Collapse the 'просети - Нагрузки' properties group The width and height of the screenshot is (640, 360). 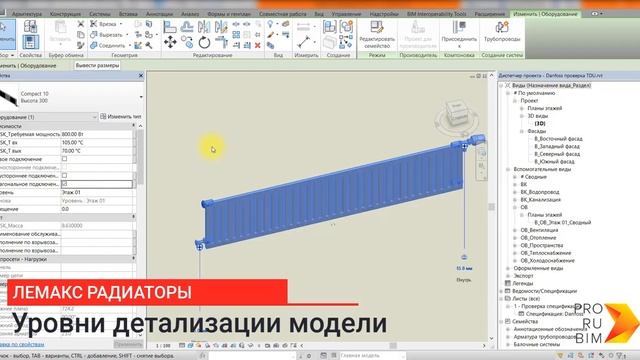pos(133,259)
